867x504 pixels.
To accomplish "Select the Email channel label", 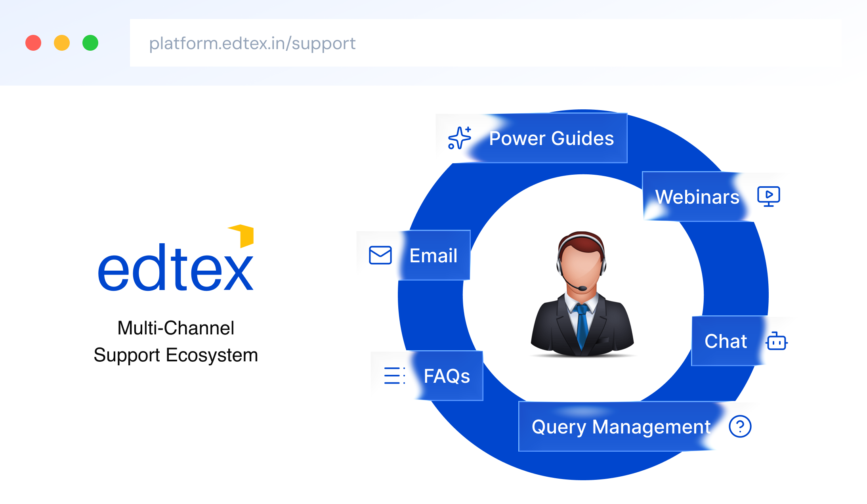I will tap(433, 256).
